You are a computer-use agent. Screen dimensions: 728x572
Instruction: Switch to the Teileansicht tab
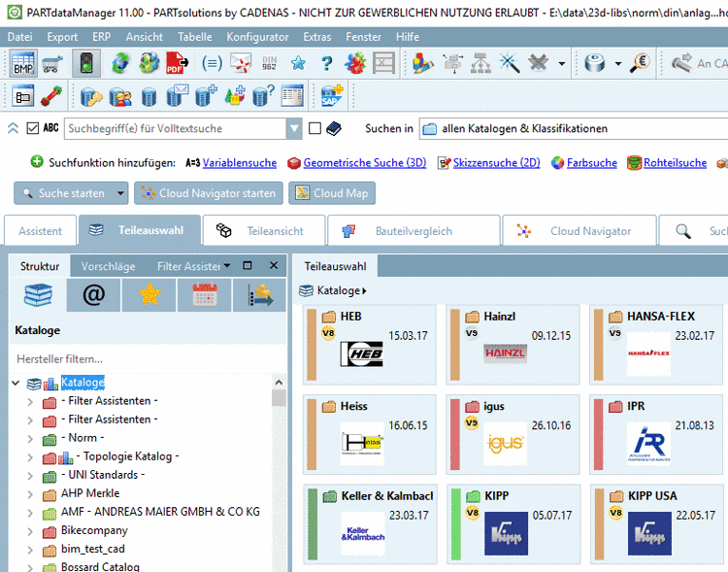click(x=264, y=230)
